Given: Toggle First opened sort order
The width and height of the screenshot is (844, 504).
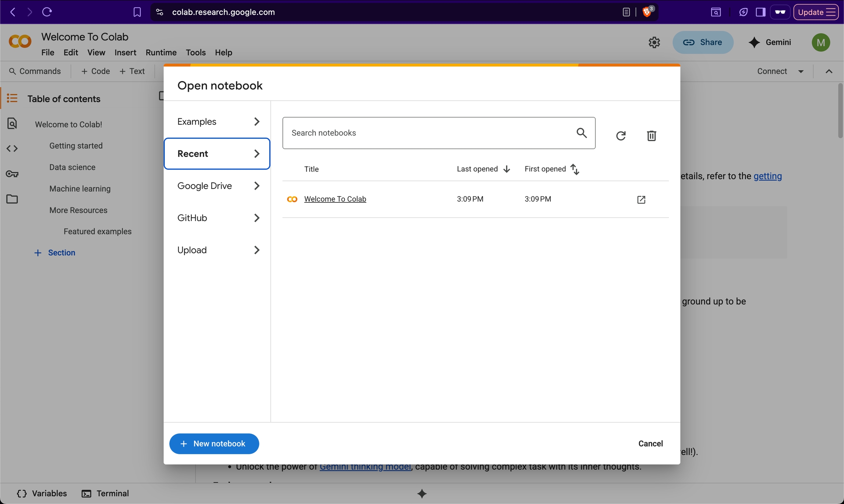Looking at the screenshot, I should pos(552,169).
